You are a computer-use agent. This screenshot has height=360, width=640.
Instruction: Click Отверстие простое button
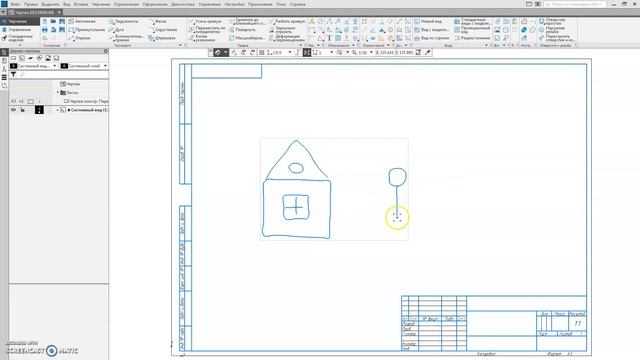click(x=552, y=21)
